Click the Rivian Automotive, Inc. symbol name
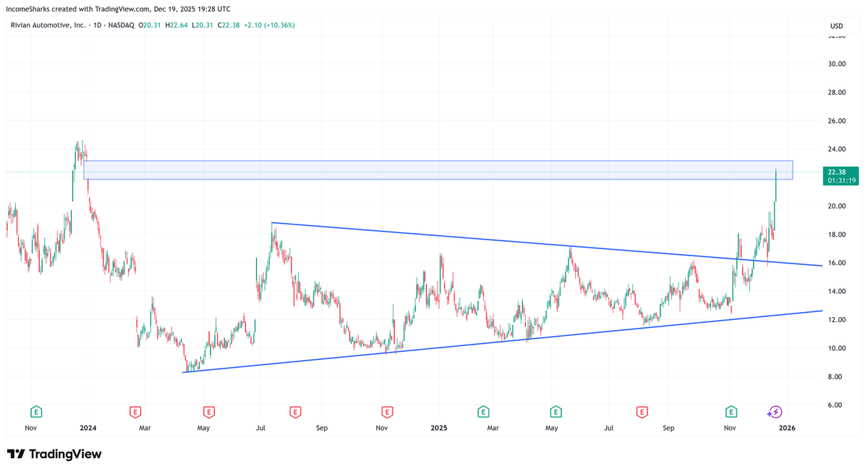 tap(48, 25)
